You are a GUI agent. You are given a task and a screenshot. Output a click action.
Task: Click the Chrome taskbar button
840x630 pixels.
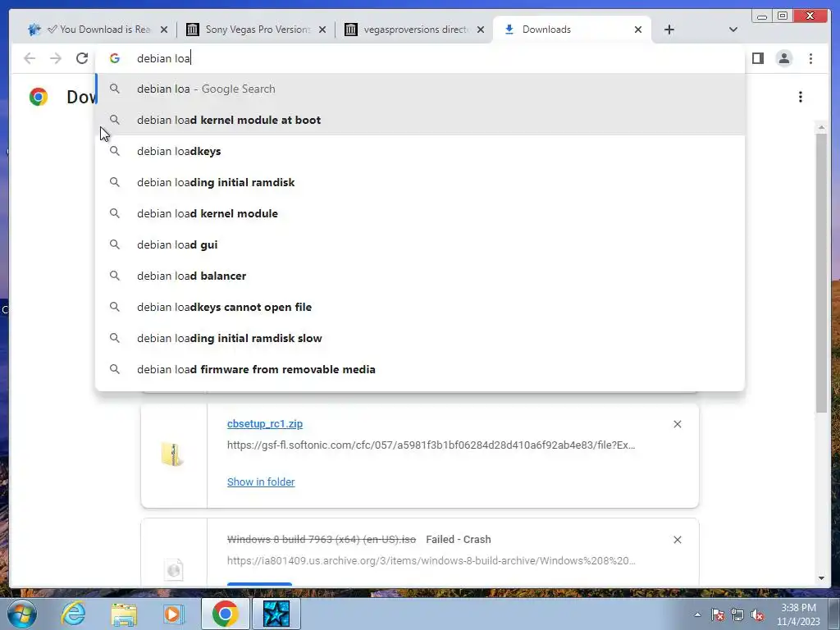tap(225, 614)
